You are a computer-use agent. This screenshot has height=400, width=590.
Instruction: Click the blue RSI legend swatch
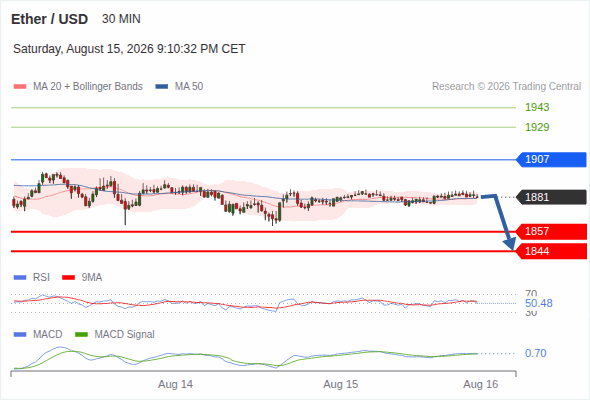[20, 278]
